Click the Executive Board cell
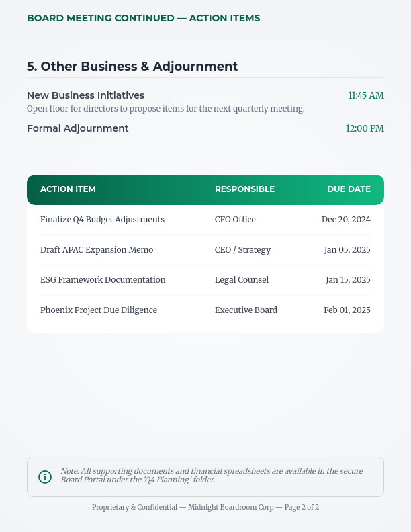411x532 pixels. (246, 310)
